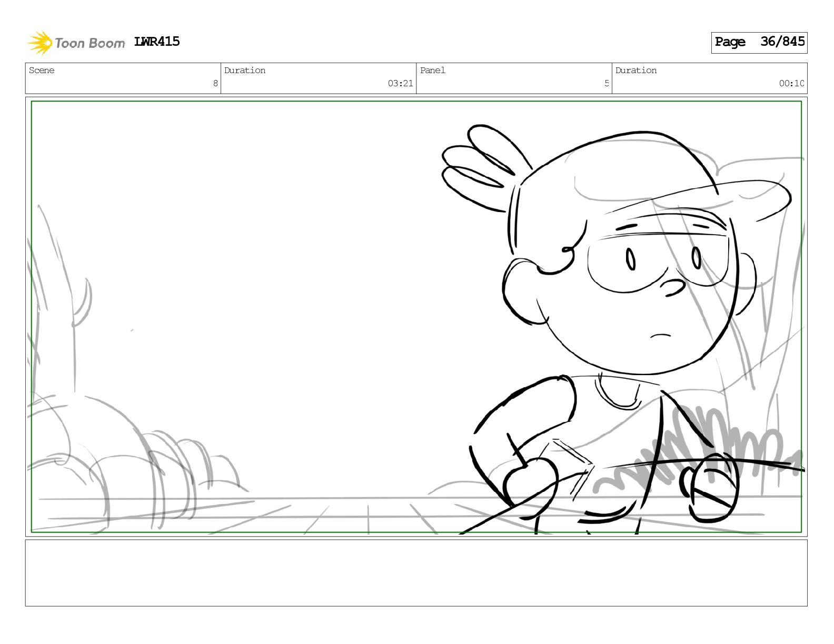The height and width of the screenshot is (644, 834).
Task: Select the project title LWR415
Action: click(x=157, y=42)
